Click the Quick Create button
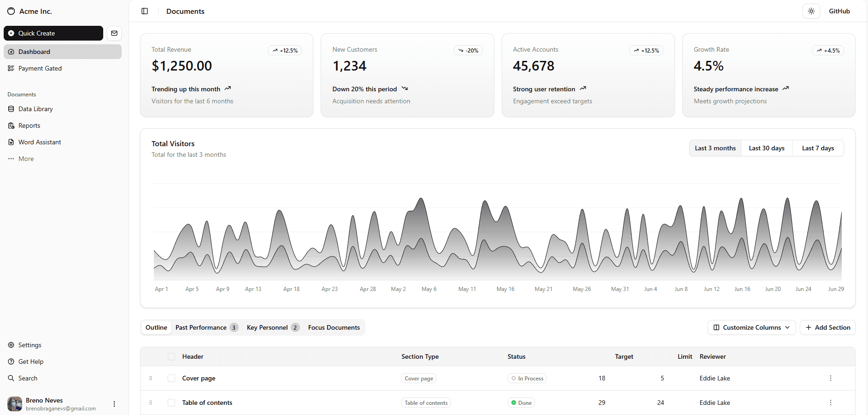 click(53, 33)
